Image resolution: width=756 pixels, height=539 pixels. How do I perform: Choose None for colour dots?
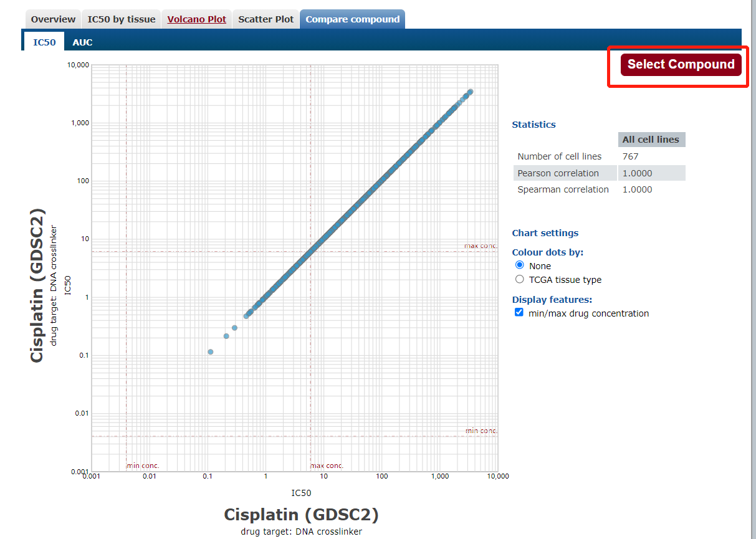tap(520, 265)
